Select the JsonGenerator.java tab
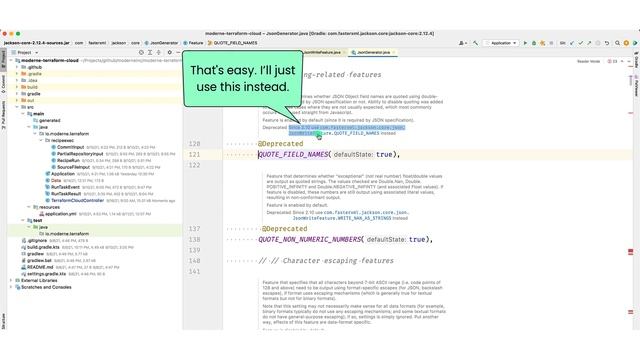This screenshot has width=640, height=360. coord(373,52)
